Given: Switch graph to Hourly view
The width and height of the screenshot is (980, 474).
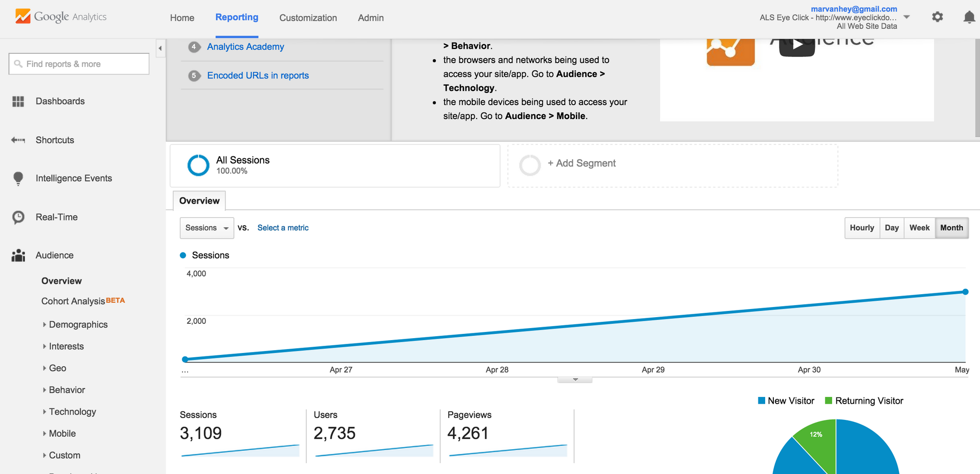Looking at the screenshot, I should click(862, 228).
